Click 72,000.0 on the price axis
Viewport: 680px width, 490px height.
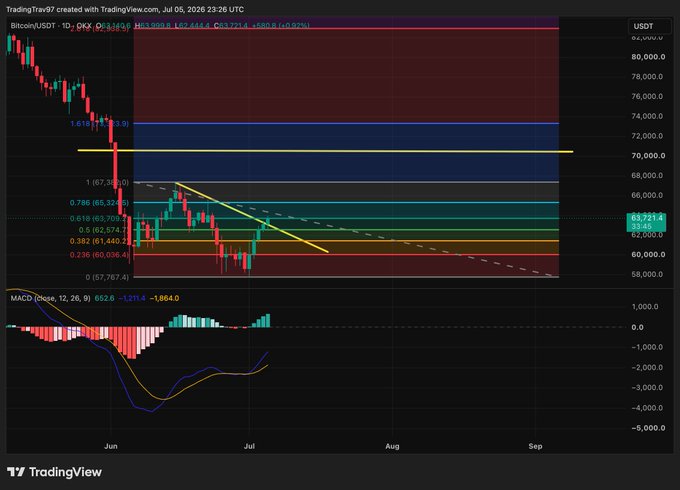click(x=647, y=136)
